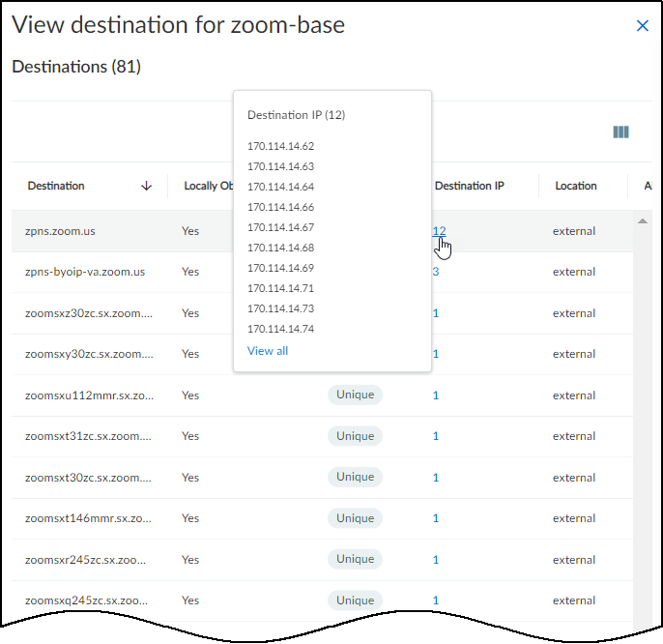
Task: Click external location for zpns-byoip-va.zoom.us
Action: click(574, 272)
